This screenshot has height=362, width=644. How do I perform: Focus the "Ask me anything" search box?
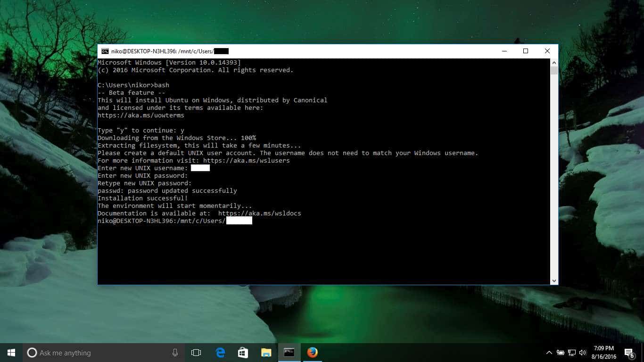(104, 353)
